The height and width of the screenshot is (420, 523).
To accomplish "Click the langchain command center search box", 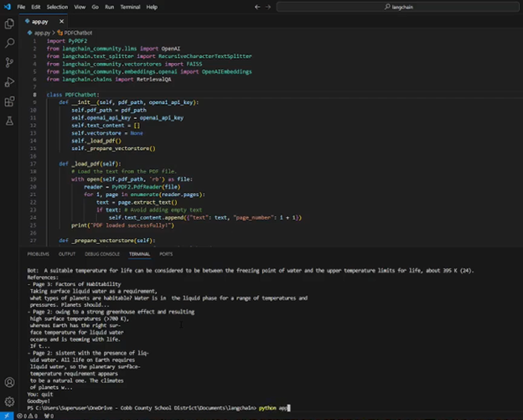I will (x=398, y=7).
